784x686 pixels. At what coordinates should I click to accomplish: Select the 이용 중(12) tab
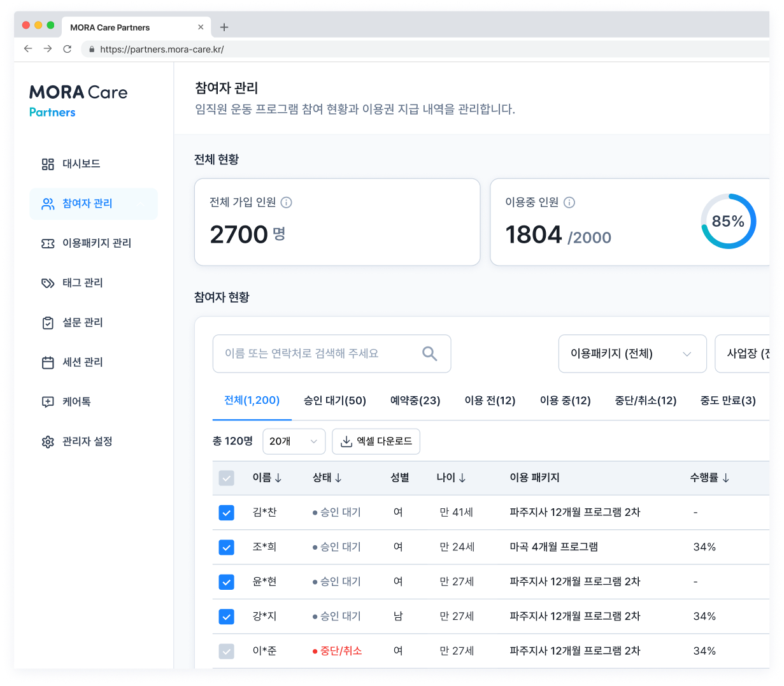566,401
